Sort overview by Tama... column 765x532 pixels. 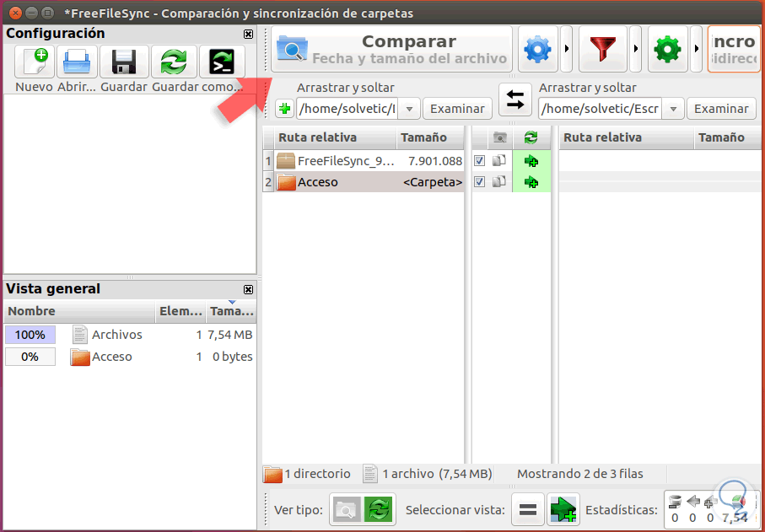[231, 311]
